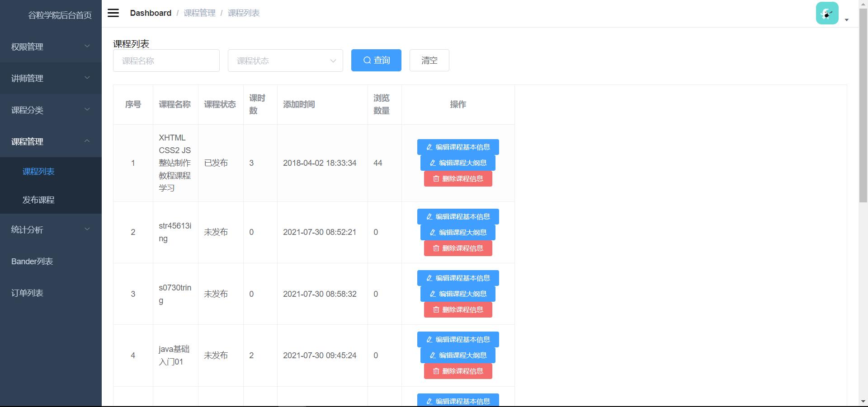Expand the 权限管理 sidebar menu
The image size is (868, 407).
(x=51, y=47)
